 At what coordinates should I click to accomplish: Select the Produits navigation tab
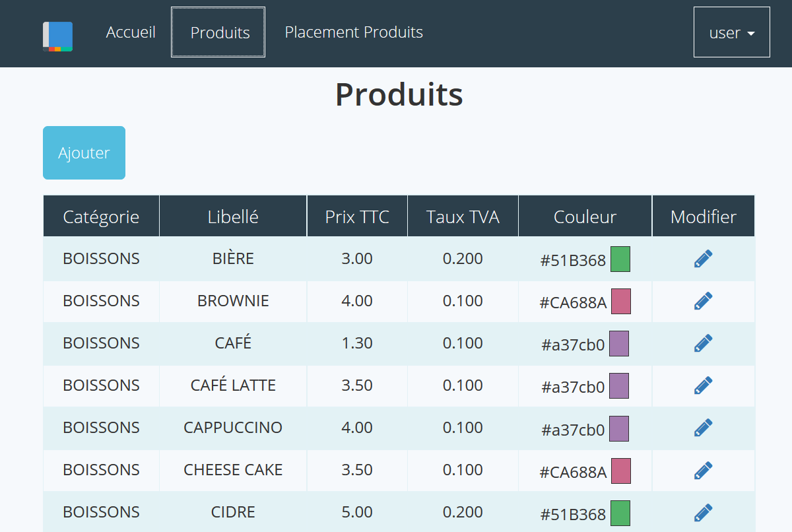click(220, 32)
